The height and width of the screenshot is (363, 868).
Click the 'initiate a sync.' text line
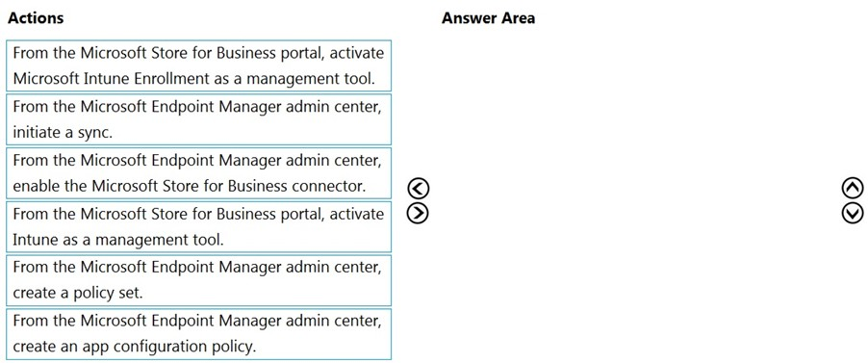pos(59,133)
